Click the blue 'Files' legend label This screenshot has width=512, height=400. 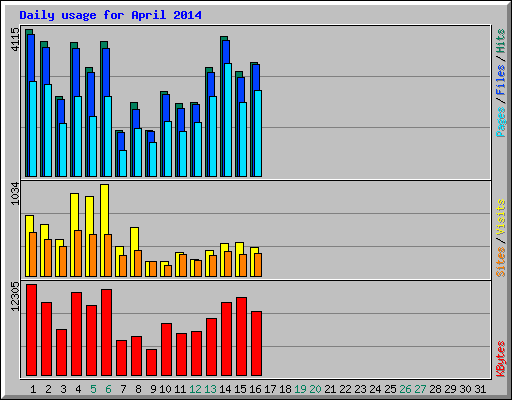pyautogui.click(x=500, y=79)
